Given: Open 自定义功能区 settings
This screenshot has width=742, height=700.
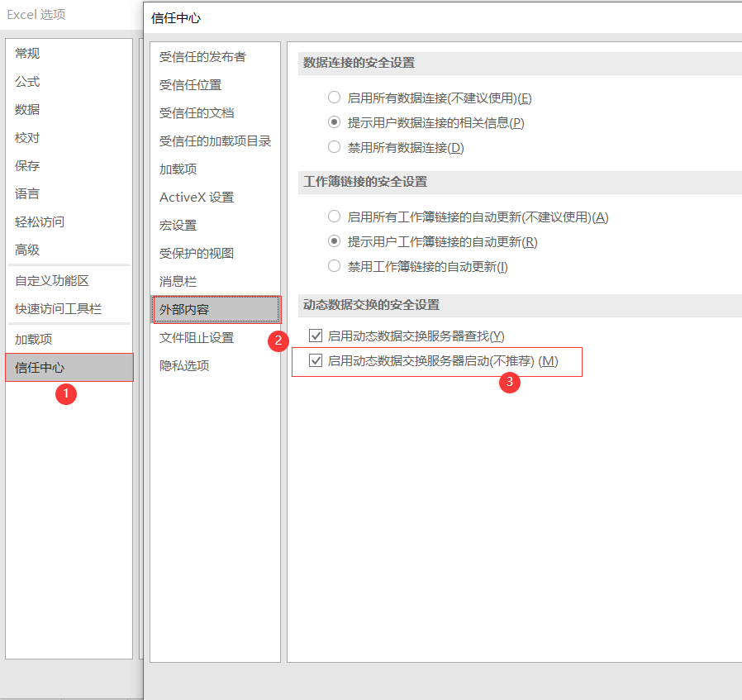Looking at the screenshot, I should (69, 281).
